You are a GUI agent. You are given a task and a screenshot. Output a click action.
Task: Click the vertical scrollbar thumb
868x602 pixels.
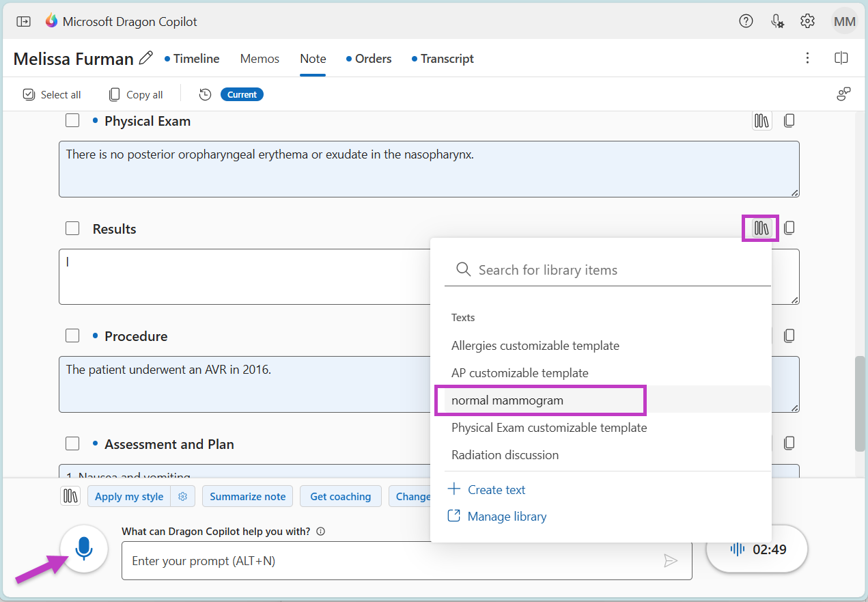coord(860,403)
